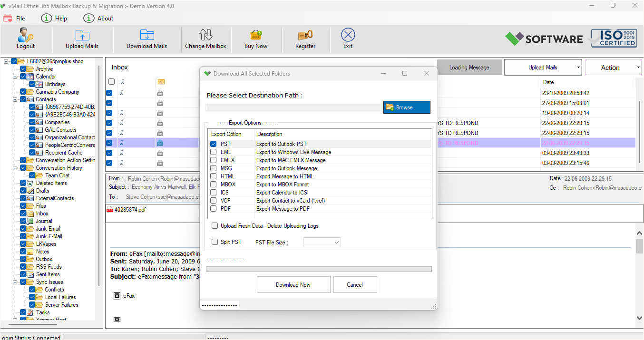Click the Export Option column header

231,134
